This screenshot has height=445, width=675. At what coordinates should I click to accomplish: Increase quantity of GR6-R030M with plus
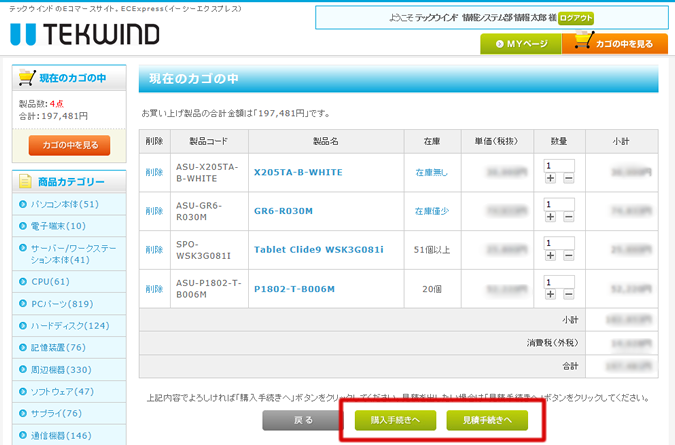(551, 216)
